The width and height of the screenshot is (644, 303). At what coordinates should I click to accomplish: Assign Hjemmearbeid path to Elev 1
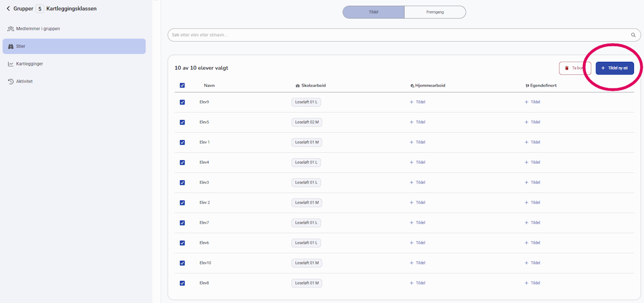418,142
